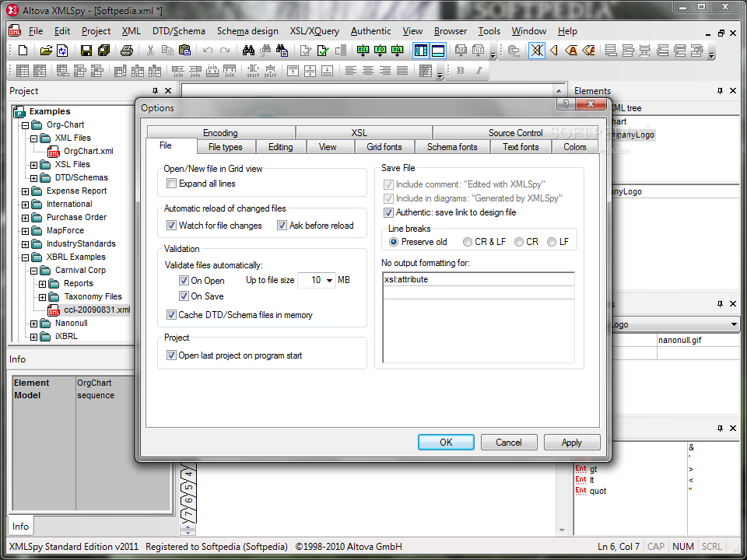Open the XSL/XQuery menu
The height and width of the screenshot is (560, 747).
click(314, 31)
